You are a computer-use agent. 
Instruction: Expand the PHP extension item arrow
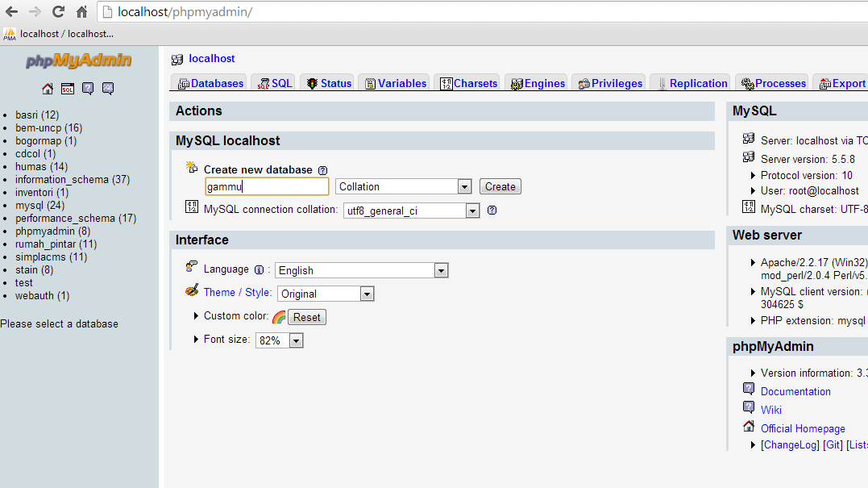coord(753,321)
